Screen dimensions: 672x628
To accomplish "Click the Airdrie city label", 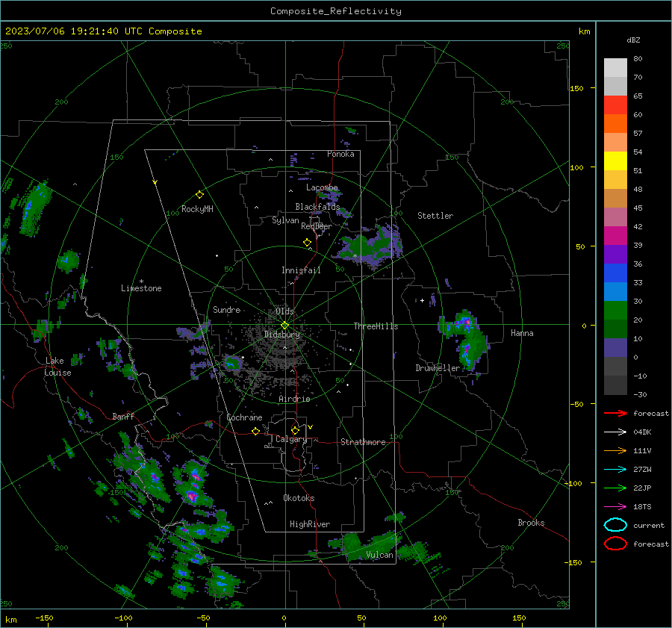I will [x=294, y=399].
